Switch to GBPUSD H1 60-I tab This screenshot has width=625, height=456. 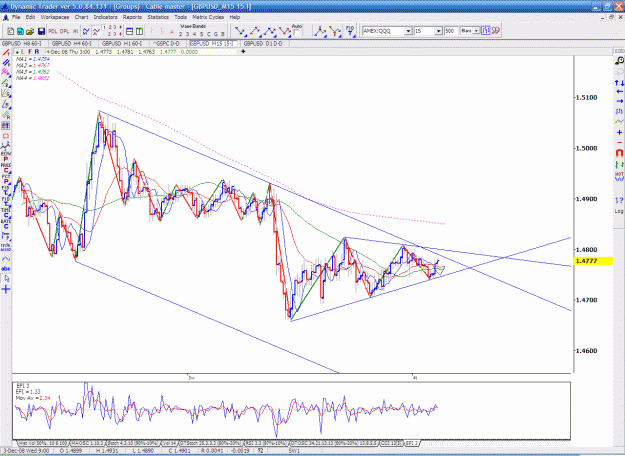click(x=122, y=43)
